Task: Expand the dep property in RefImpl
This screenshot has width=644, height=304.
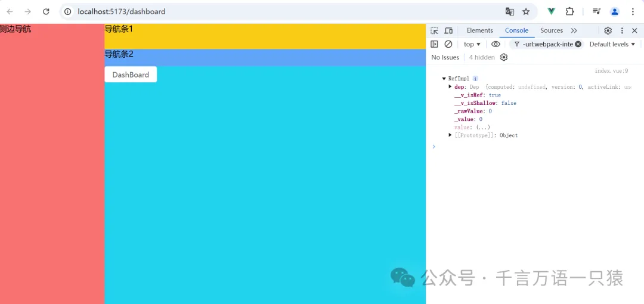Action: click(450, 87)
